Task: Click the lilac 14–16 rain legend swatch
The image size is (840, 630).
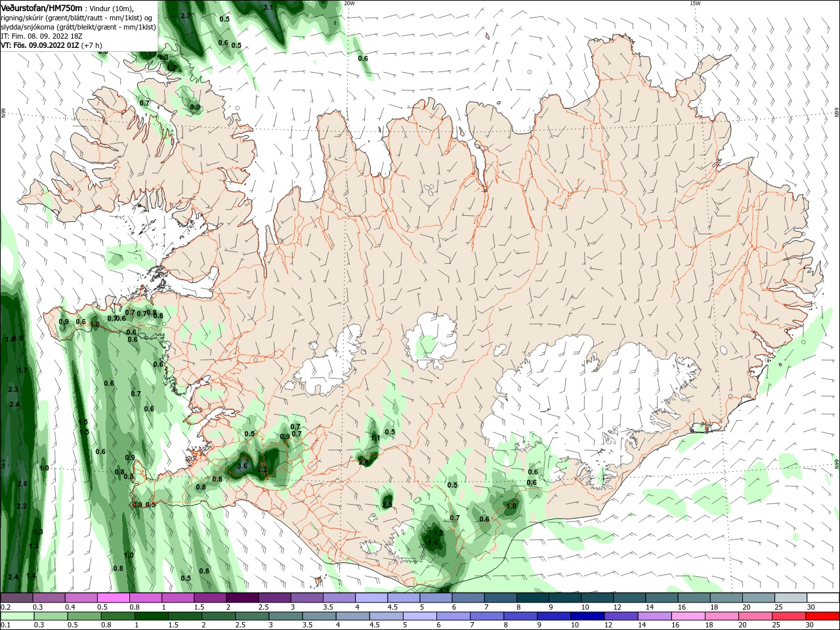Action: click(655, 616)
